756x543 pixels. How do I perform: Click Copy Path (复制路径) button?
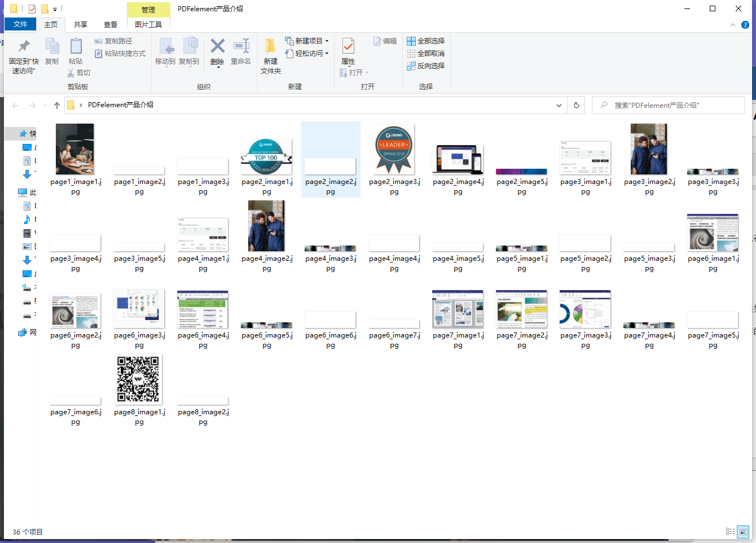point(113,41)
